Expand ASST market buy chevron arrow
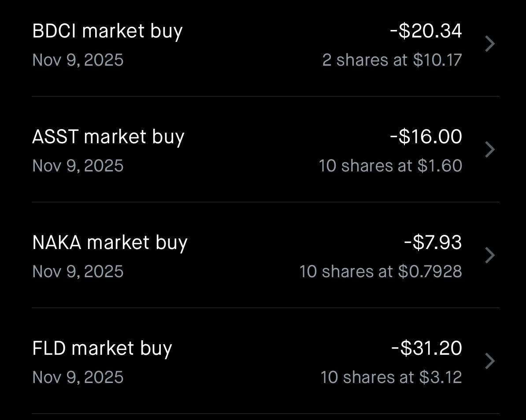The height and width of the screenshot is (420, 526). click(x=489, y=150)
